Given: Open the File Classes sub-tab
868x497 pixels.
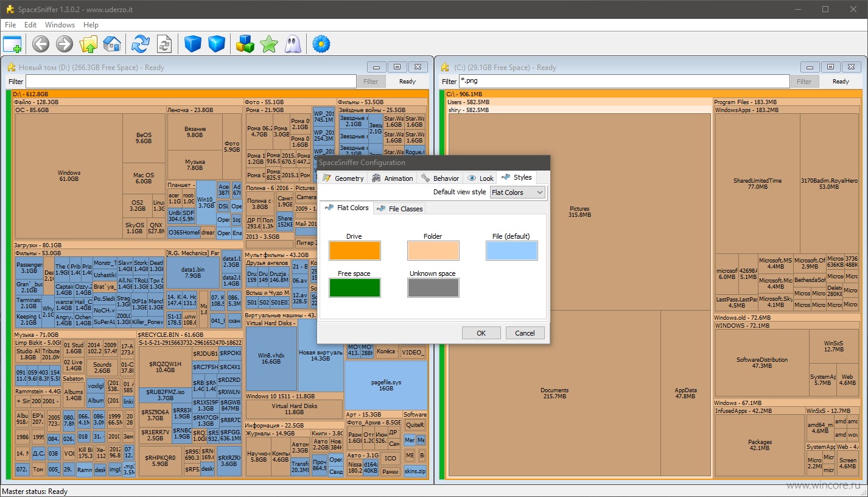Looking at the screenshot, I should tap(399, 208).
